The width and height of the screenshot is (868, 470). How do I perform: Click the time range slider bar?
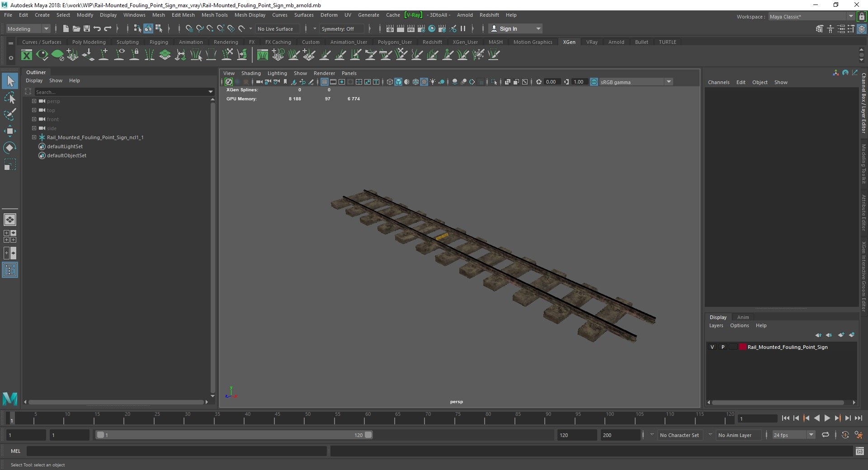point(234,435)
